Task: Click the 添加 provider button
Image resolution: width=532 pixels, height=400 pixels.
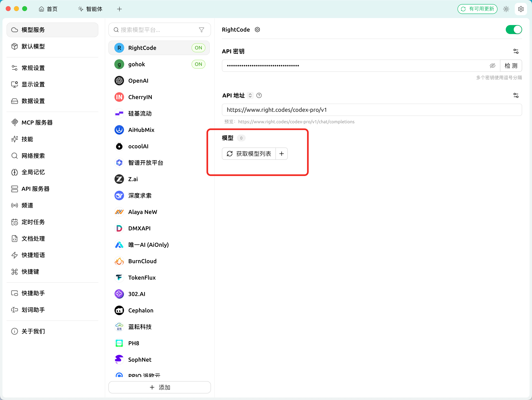Action: click(160, 387)
